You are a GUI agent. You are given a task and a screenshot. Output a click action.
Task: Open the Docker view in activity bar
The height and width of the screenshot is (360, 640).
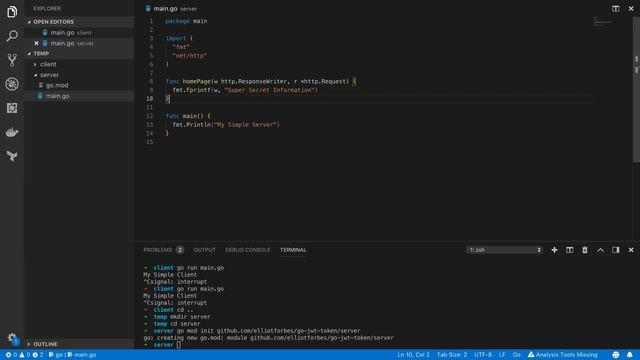[x=12, y=132]
